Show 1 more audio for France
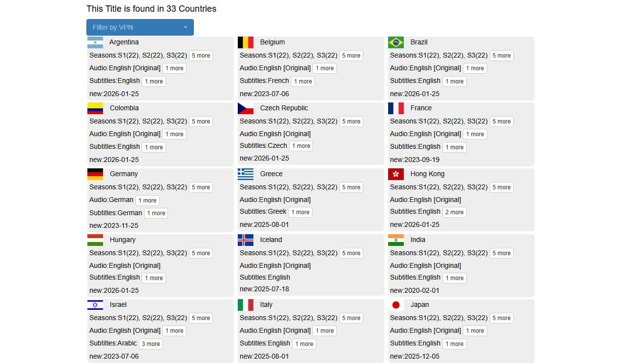 (475, 134)
